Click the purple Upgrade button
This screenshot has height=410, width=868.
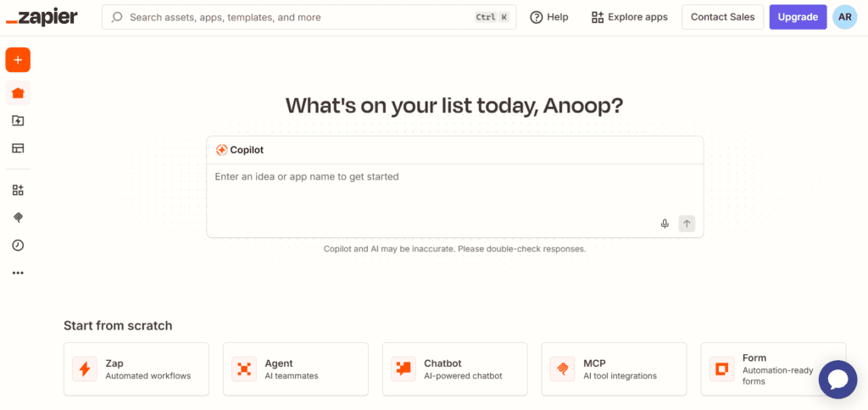pos(798,17)
